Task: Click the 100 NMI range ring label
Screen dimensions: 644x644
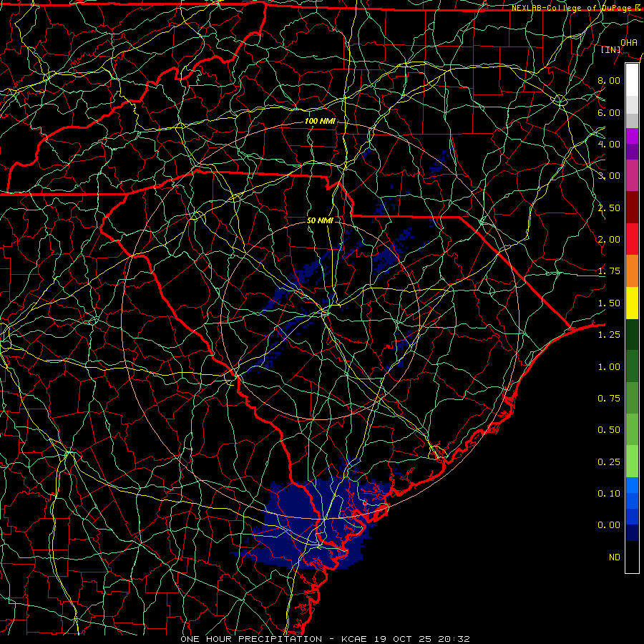Action: pyautogui.click(x=320, y=121)
